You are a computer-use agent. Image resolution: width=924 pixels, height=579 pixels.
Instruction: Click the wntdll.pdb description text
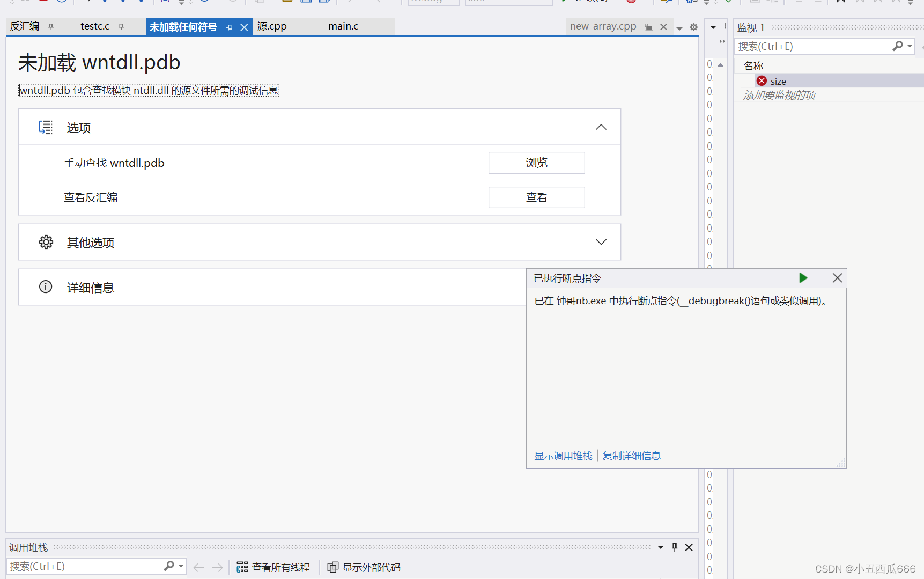coord(149,90)
